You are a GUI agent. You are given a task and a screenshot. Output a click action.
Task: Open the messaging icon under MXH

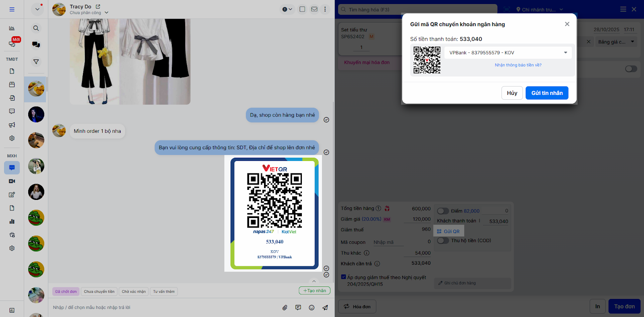(12, 168)
